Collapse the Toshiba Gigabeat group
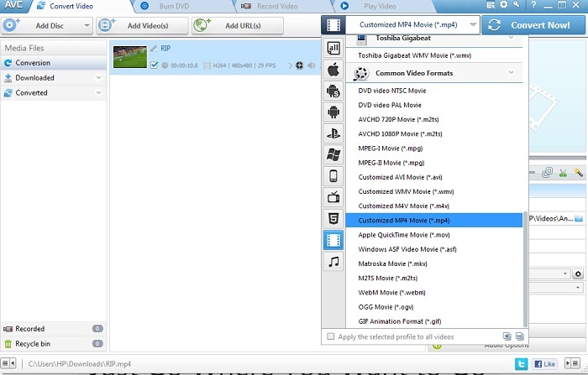The image size is (588, 375). (x=511, y=38)
